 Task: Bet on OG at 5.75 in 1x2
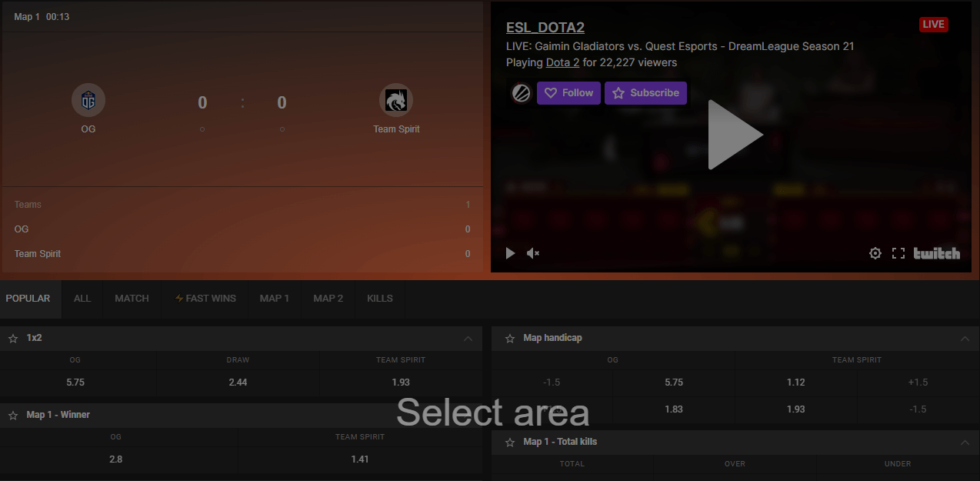(x=78, y=382)
